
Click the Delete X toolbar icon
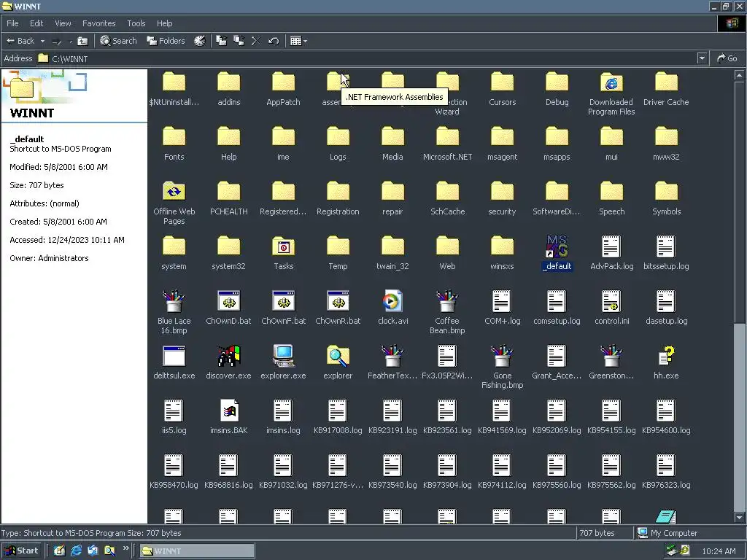point(256,41)
